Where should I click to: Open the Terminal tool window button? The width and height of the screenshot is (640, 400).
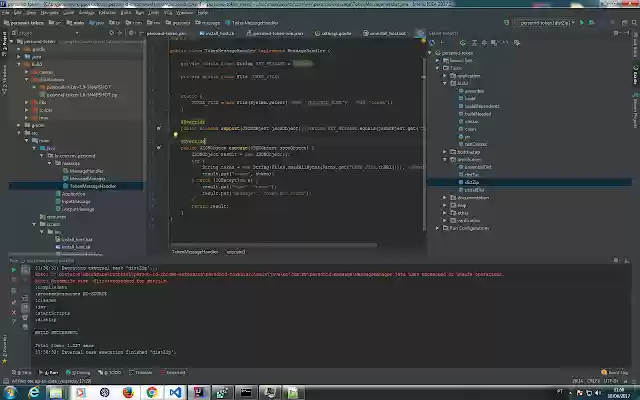tap(140, 372)
